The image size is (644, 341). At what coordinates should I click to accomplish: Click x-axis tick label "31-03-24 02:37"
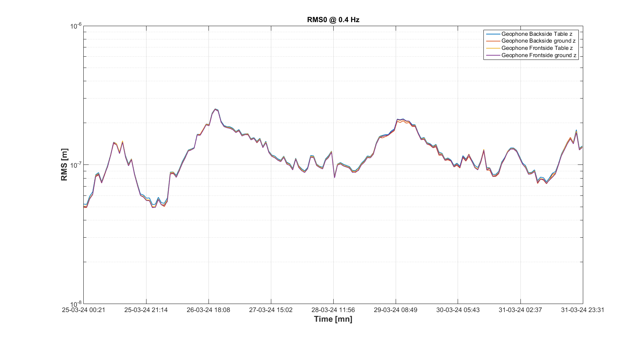point(520,310)
